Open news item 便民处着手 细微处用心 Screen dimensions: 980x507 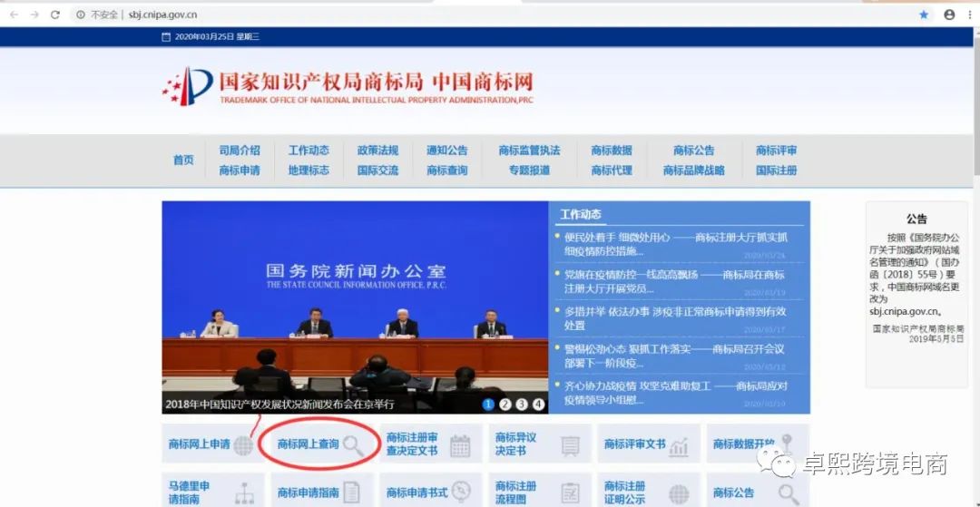click(676, 244)
